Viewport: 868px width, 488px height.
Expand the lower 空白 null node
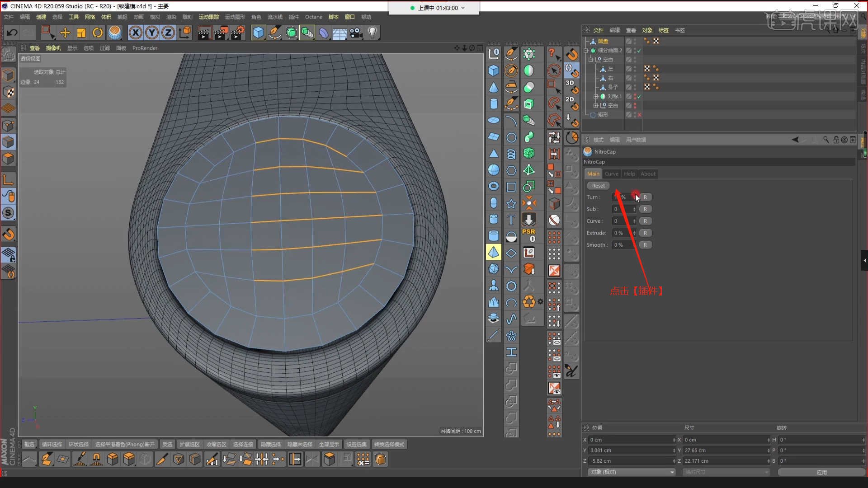pyautogui.click(x=595, y=105)
